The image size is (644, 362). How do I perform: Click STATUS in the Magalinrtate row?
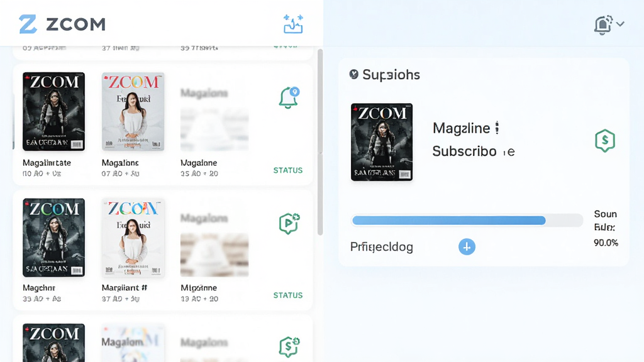click(x=288, y=170)
